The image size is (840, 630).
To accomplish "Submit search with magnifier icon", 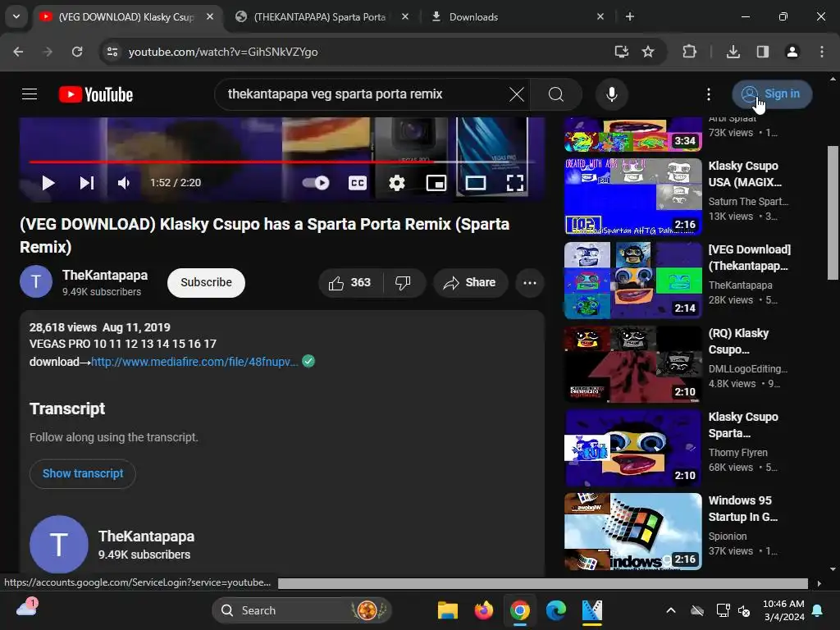I will click(x=556, y=94).
